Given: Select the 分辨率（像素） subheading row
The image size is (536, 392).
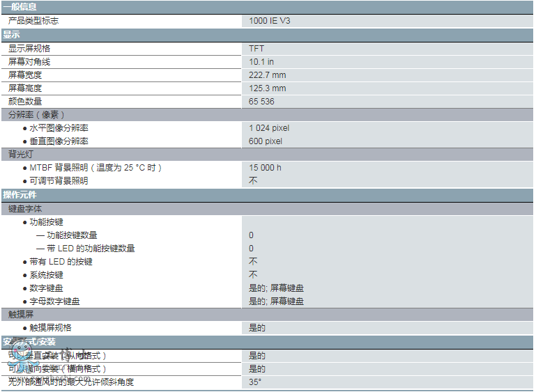Looking at the screenshot, I should 36,115.
